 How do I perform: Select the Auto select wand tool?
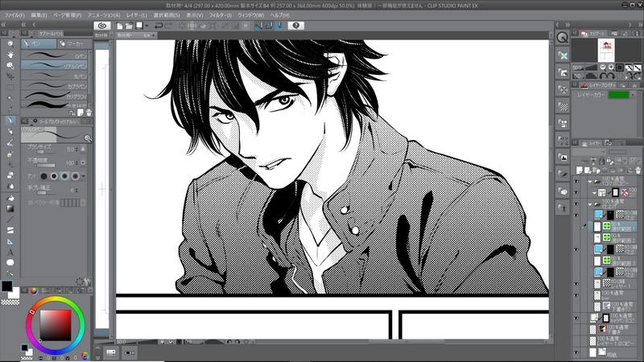[10, 98]
